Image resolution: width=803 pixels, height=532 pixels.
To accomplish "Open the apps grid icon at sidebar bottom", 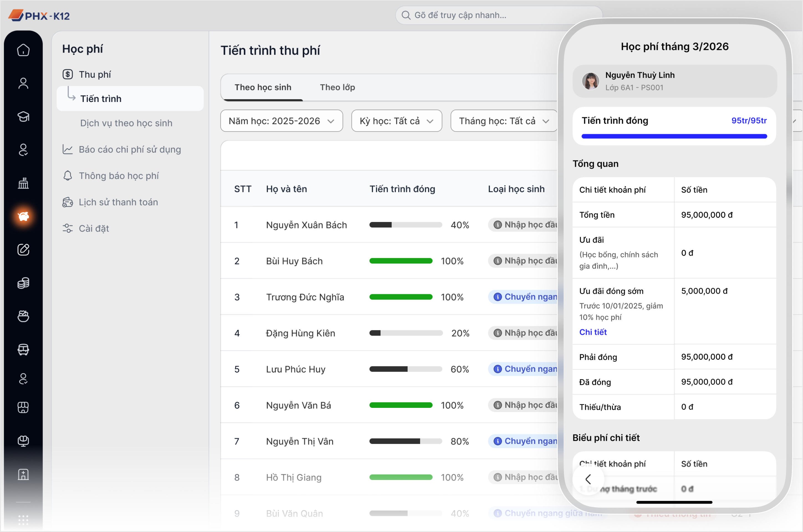I will pos(23,520).
